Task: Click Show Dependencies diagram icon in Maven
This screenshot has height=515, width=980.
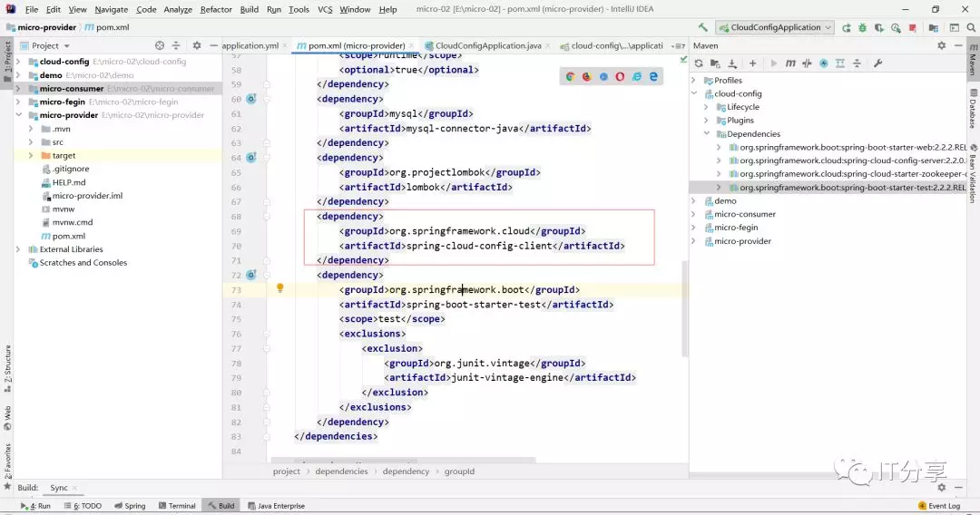Action: pos(840,63)
